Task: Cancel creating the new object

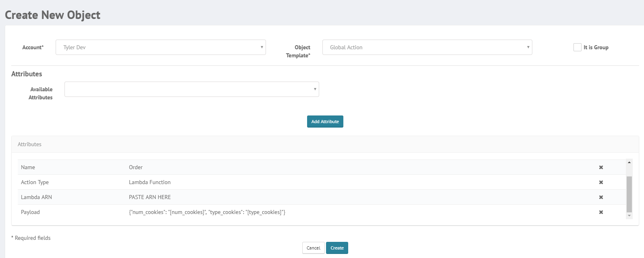Action: [x=313, y=248]
